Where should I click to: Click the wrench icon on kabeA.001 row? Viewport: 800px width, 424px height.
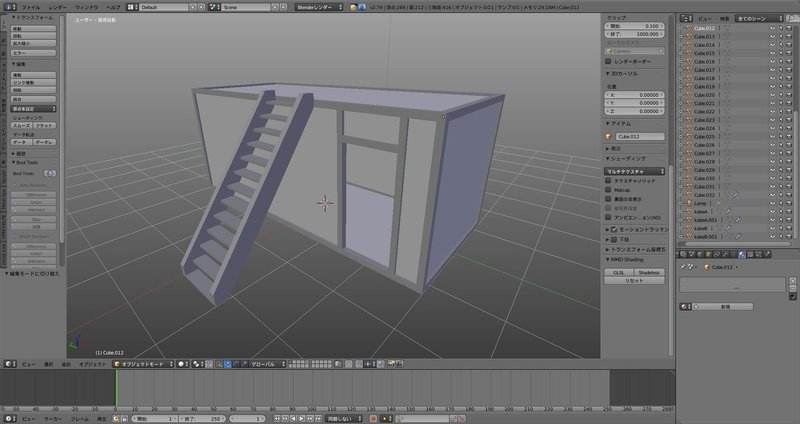click(x=738, y=219)
